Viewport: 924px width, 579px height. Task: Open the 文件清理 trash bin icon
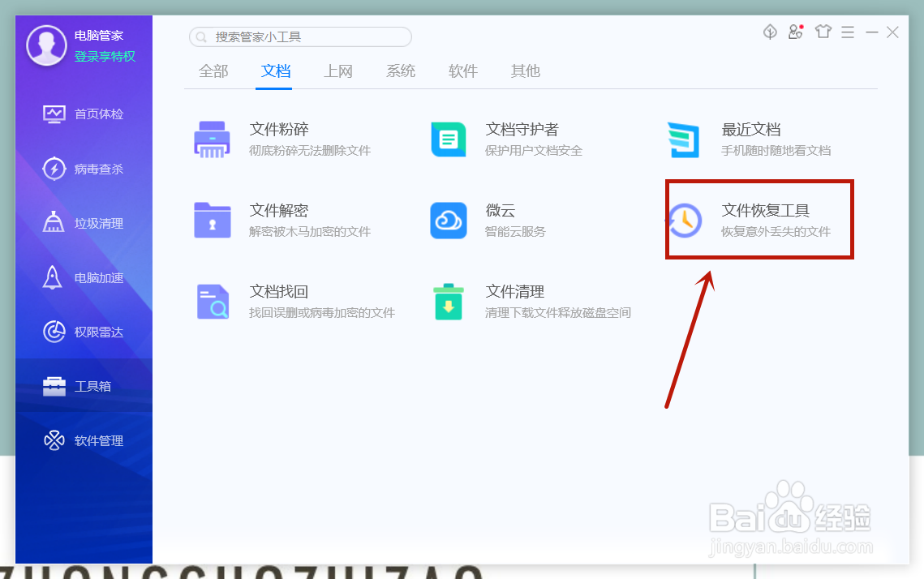[449, 302]
